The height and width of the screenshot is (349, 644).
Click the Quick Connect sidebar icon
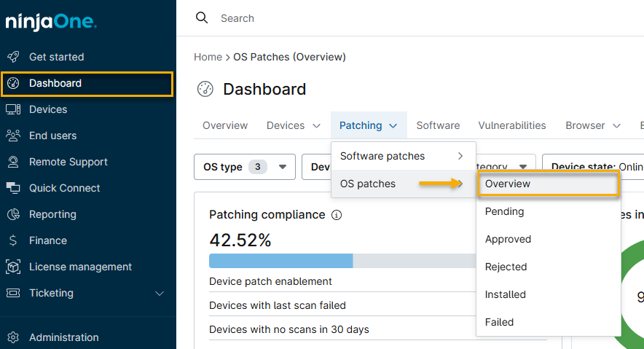point(13,188)
